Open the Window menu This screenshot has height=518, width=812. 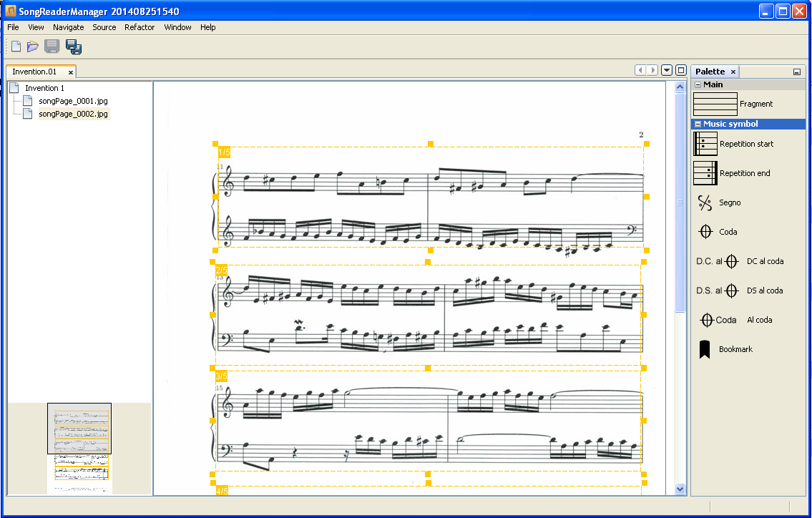(177, 27)
